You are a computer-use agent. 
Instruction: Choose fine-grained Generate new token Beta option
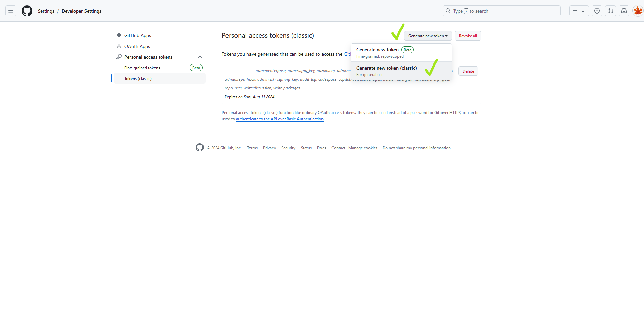tap(377, 52)
